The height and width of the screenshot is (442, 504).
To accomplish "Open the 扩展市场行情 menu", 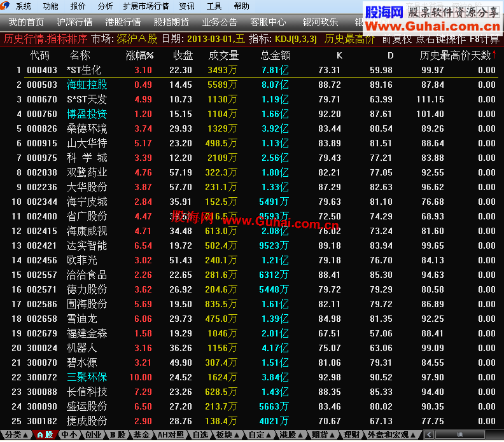I will [146, 6].
